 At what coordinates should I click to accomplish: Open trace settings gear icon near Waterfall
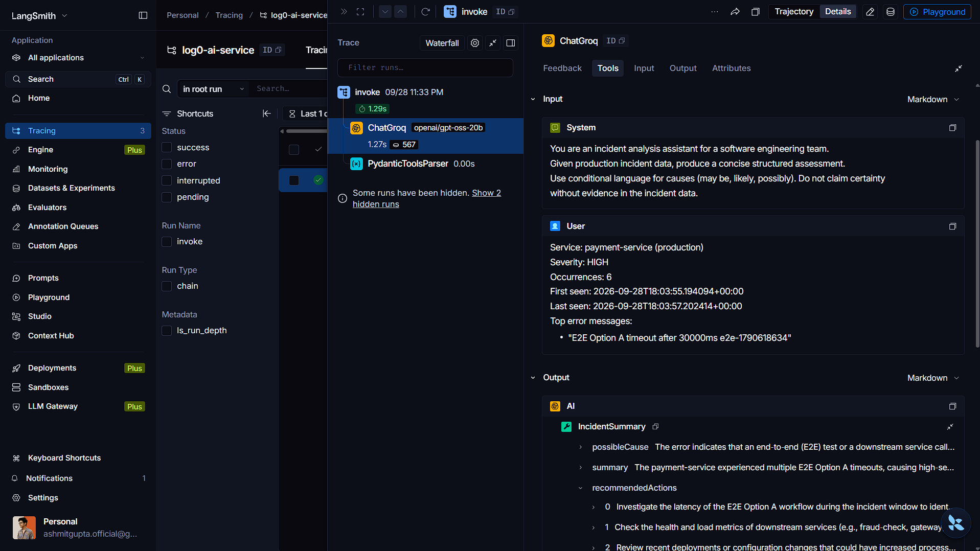(x=475, y=43)
